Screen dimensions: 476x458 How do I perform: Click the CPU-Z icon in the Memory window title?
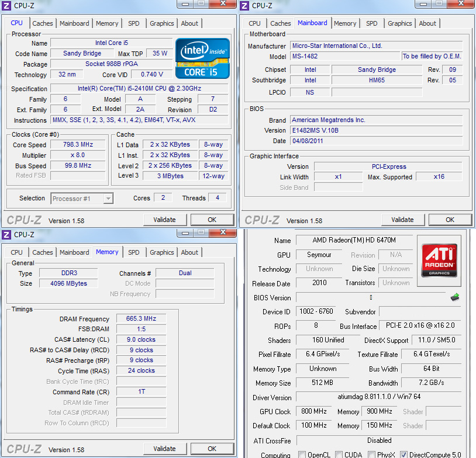coord(6,234)
